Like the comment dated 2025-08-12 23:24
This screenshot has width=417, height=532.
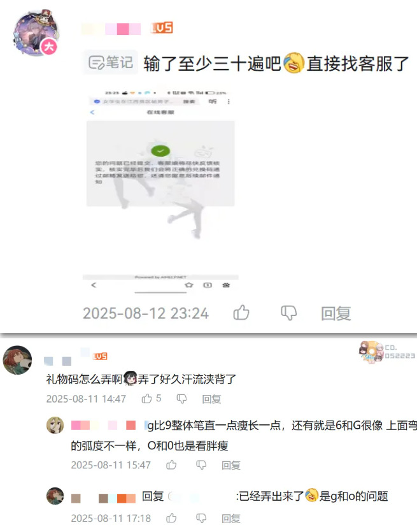coord(241,312)
